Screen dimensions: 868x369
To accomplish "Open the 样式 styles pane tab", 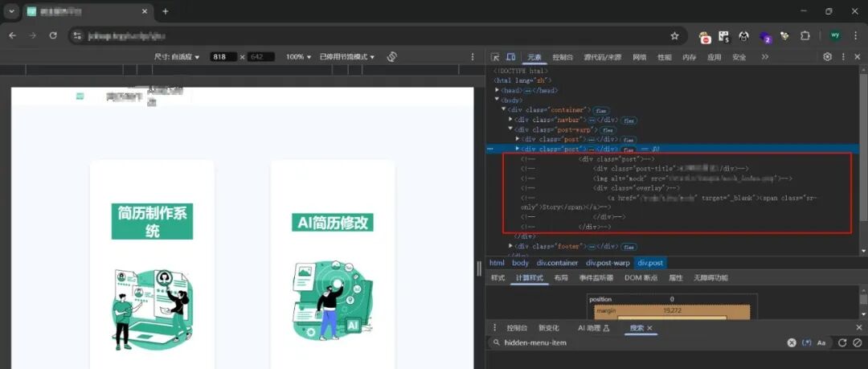I will [498, 278].
